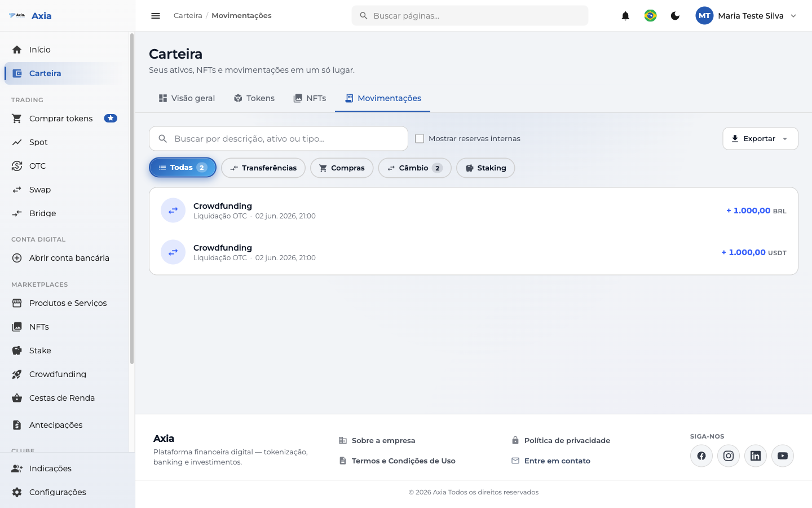
Task: Filter by Compras
Action: (x=342, y=168)
